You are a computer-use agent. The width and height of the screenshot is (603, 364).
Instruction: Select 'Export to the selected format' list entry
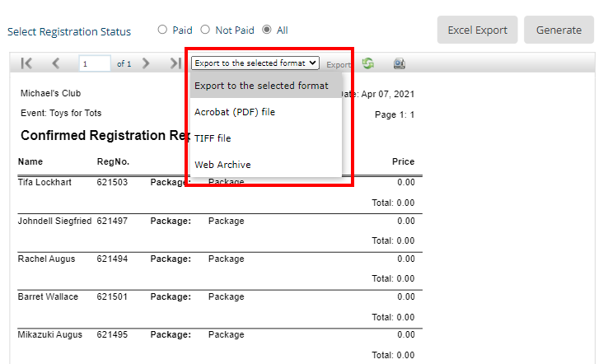tap(261, 86)
